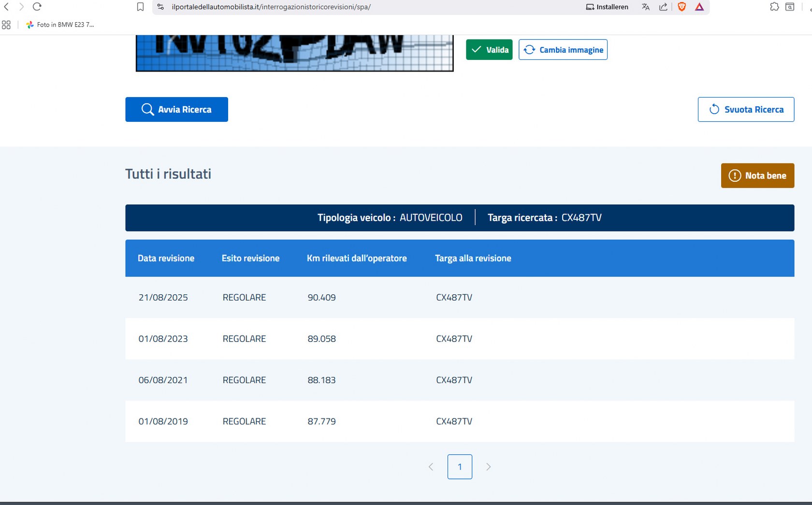The image size is (812, 505).
Task: Click km value 87.779
Action: [321, 421]
